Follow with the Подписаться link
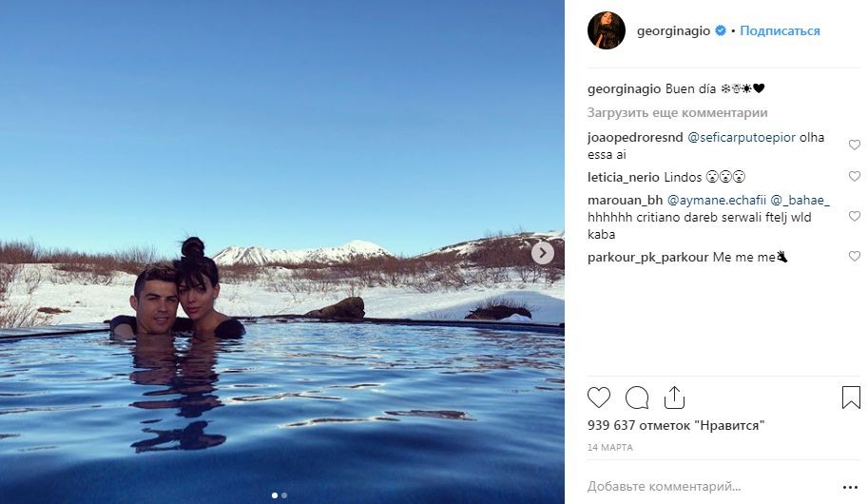The height and width of the screenshot is (504, 868). tap(780, 31)
